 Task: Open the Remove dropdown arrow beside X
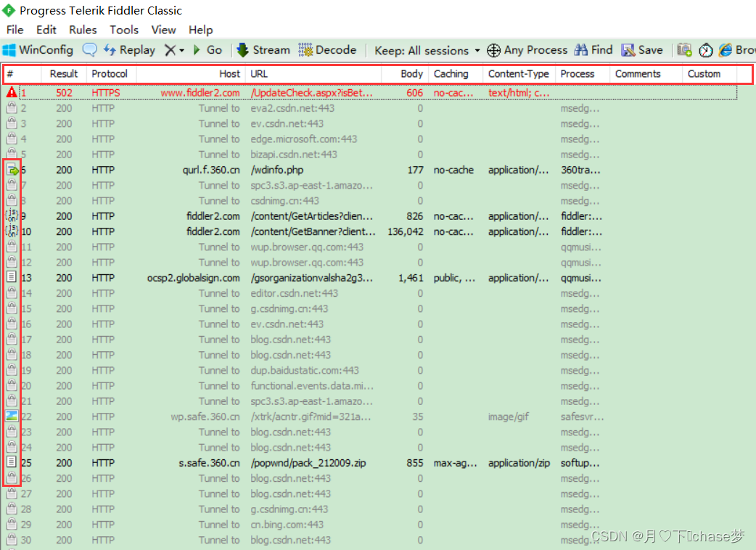click(182, 51)
